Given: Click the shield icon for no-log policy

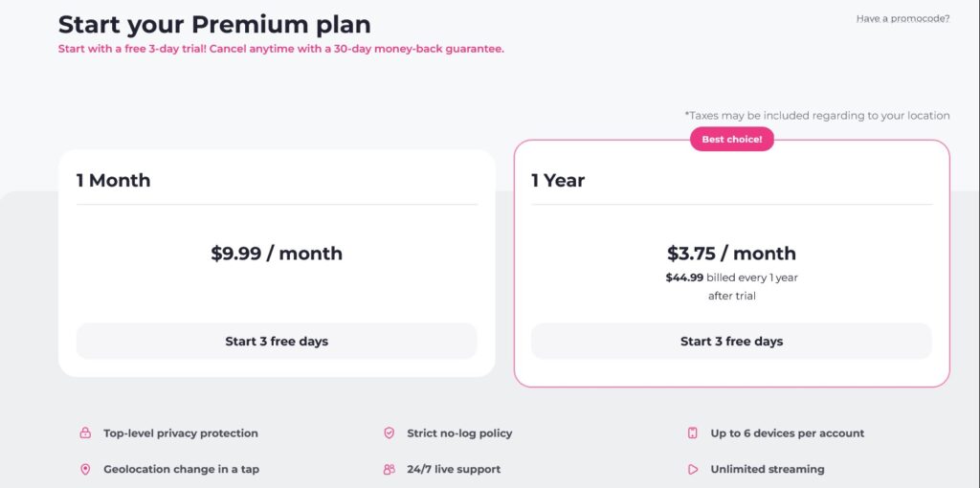Looking at the screenshot, I should (389, 433).
